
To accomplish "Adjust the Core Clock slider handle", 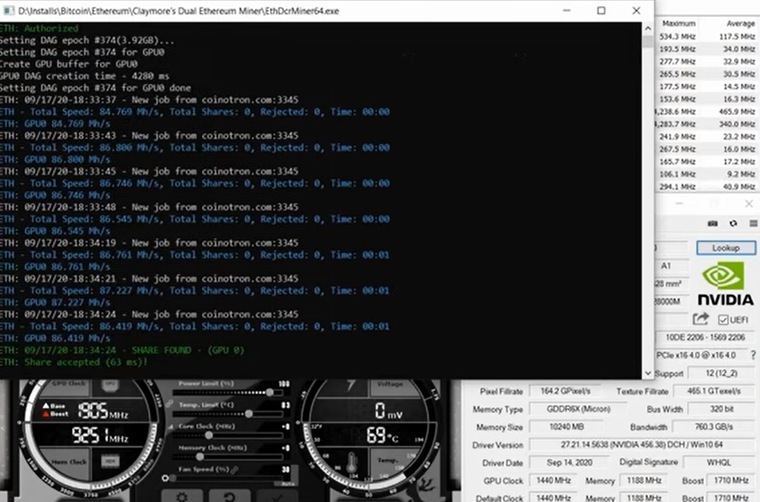I will [209, 435].
